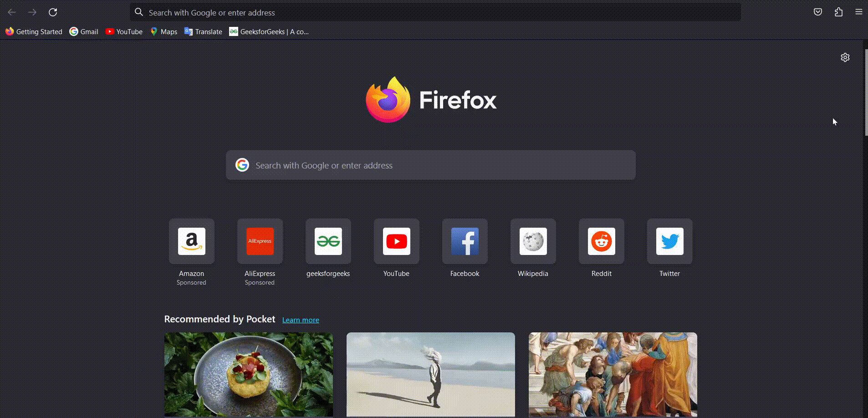868x418 pixels.
Task: Open new tab personalize settings gear
Action: [x=845, y=57]
